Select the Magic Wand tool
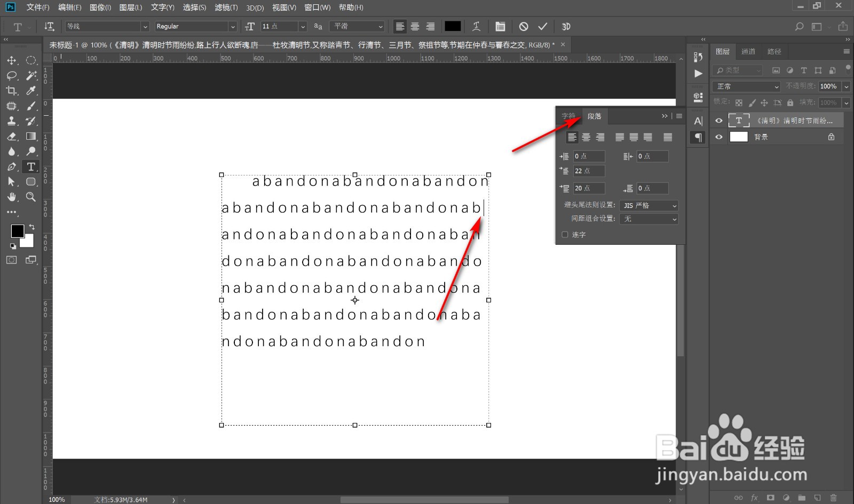Screen dimensions: 854x504 31,76
